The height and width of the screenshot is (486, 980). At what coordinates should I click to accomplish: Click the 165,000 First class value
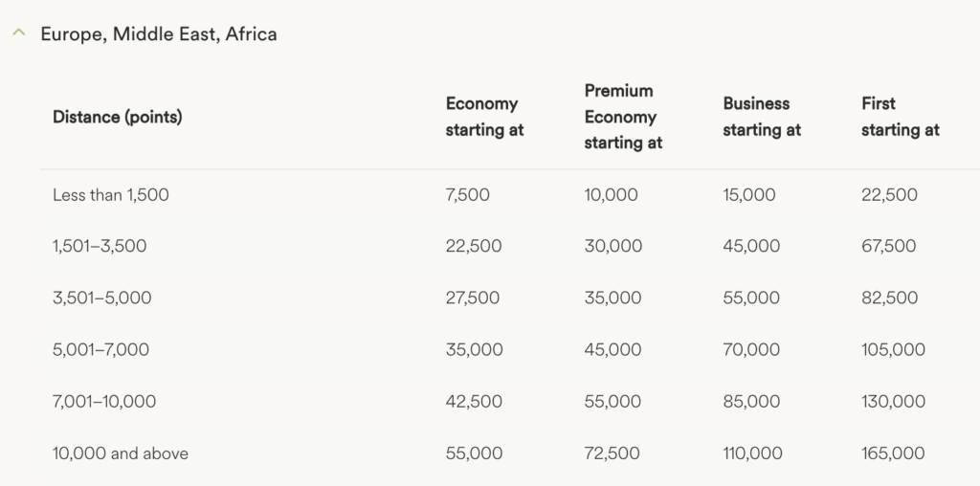click(x=893, y=453)
